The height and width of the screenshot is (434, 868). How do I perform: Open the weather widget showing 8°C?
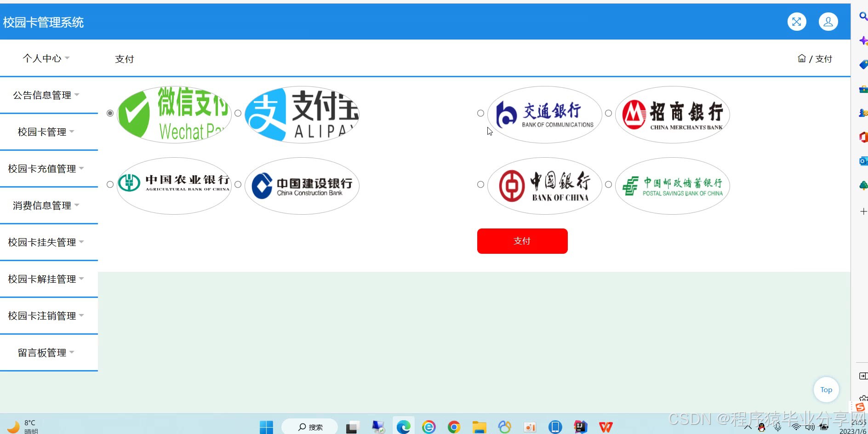[x=23, y=427]
